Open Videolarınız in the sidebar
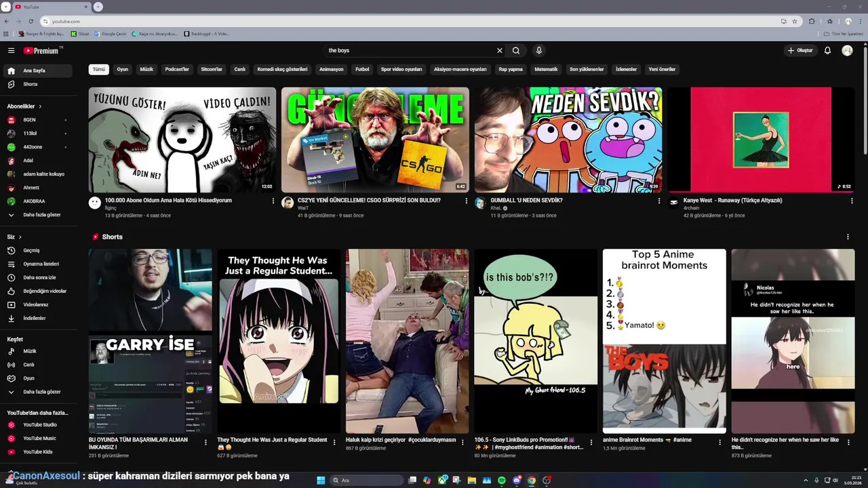Image resolution: width=868 pixels, height=488 pixels. [x=39, y=305]
